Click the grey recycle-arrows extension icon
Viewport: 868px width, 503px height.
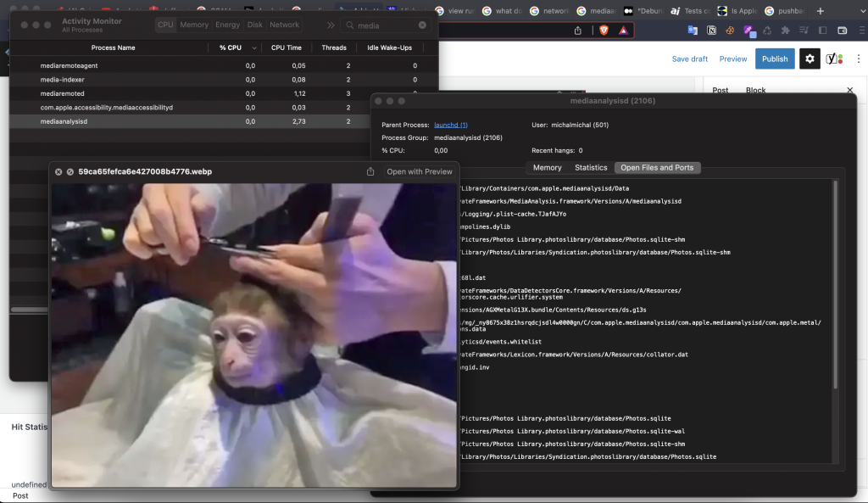click(767, 31)
